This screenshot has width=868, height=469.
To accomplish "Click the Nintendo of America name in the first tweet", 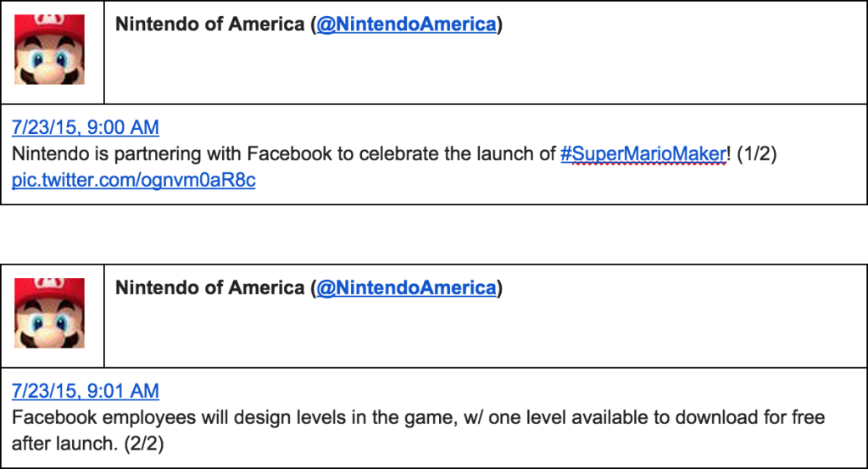I will 210,25.
